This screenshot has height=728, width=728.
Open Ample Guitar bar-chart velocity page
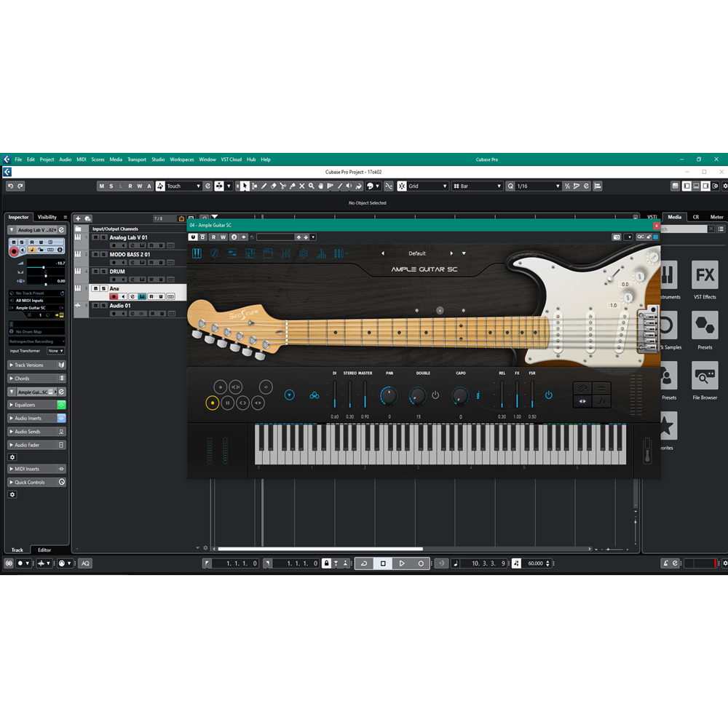point(321,253)
